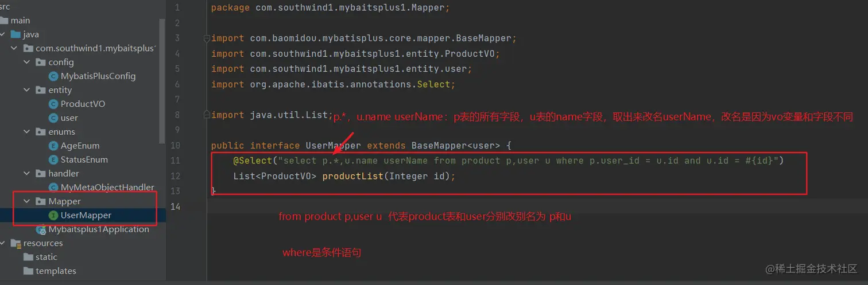This screenshot has width=868, height=285.
Task: Click the productList method declaration
Action: (344, 176)
